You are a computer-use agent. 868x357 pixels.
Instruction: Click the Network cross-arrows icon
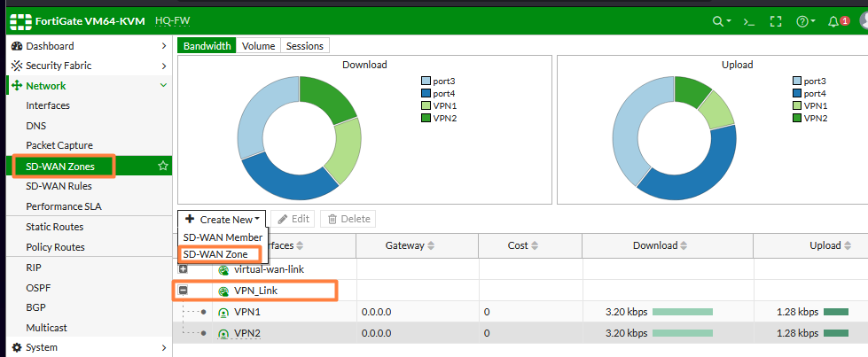(17, 86)
